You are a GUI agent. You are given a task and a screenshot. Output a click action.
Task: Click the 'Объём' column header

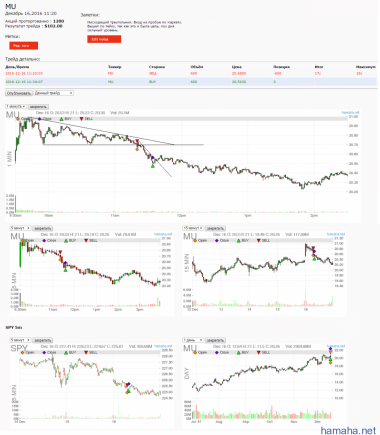(197, 67)
